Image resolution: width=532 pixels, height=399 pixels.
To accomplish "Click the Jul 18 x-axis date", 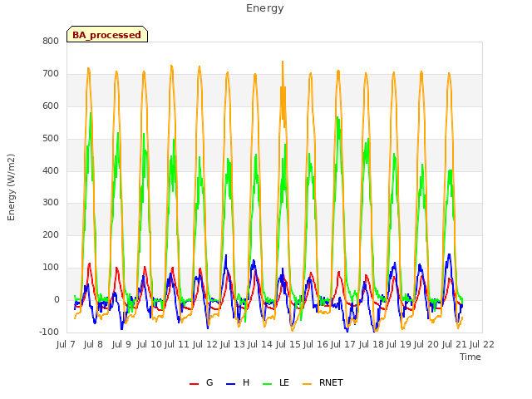I will click(372, 344).
